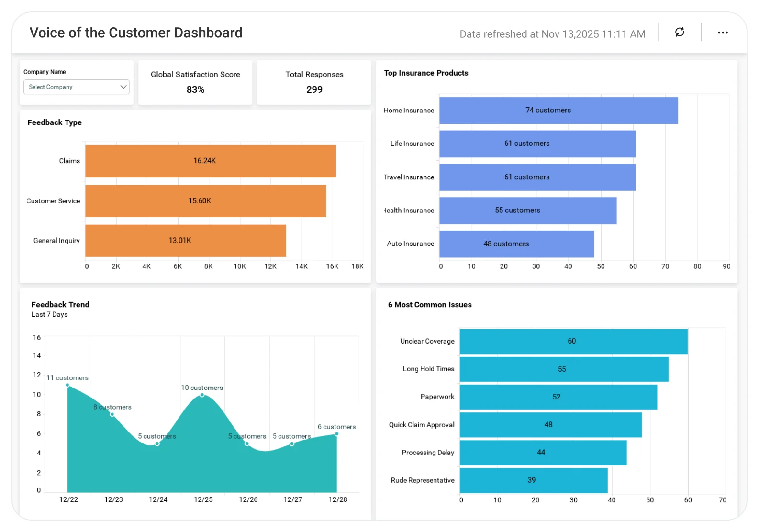Open the three-dots more options menu

point(723,33)
